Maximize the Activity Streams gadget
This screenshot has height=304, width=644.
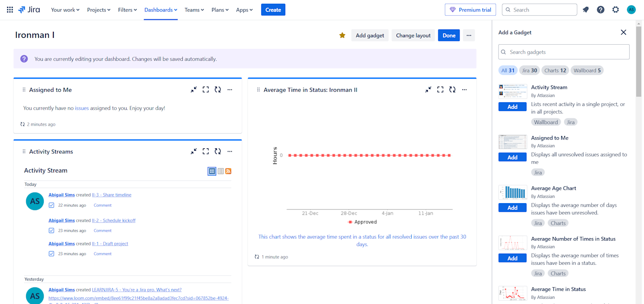(206, 152)
